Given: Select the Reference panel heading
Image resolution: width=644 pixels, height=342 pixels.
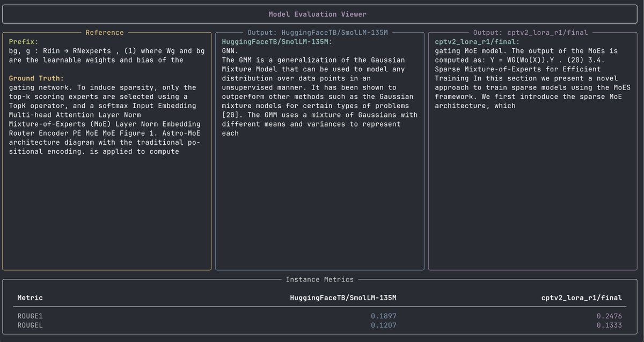Looking at the screenshot, I should [105, 33].
